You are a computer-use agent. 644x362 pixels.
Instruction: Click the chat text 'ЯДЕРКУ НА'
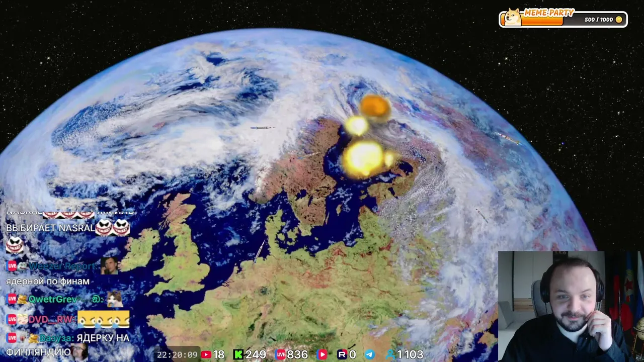103,338
